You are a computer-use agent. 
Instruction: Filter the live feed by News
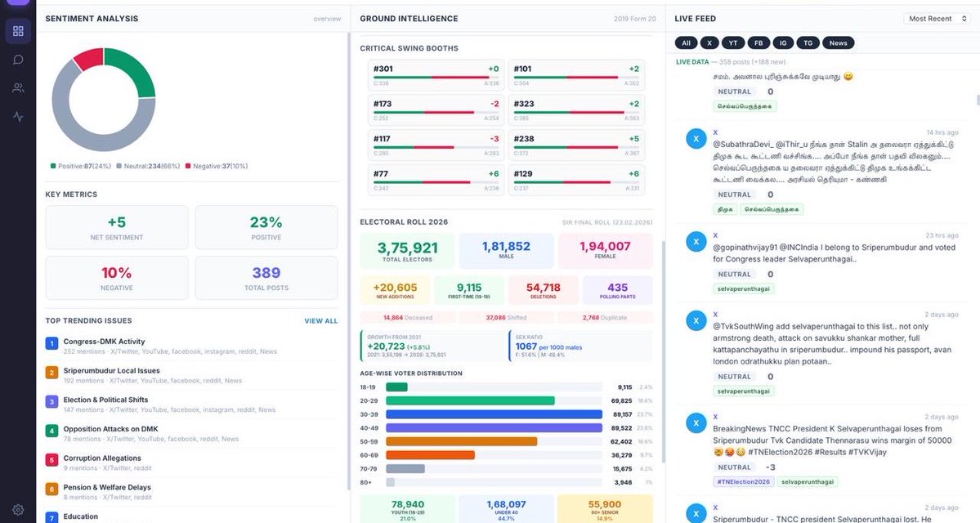point(838,43)
